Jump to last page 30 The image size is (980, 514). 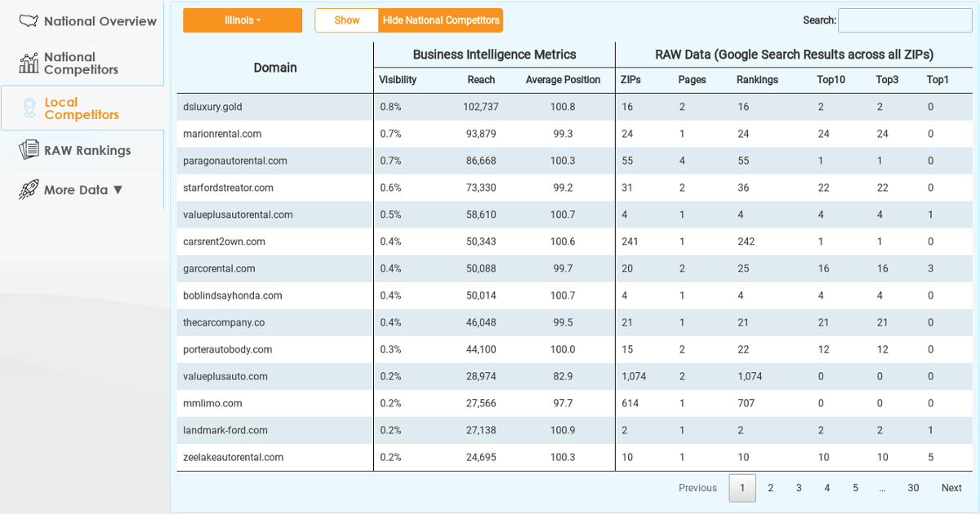pyautogui.click(x=913, y=488)
